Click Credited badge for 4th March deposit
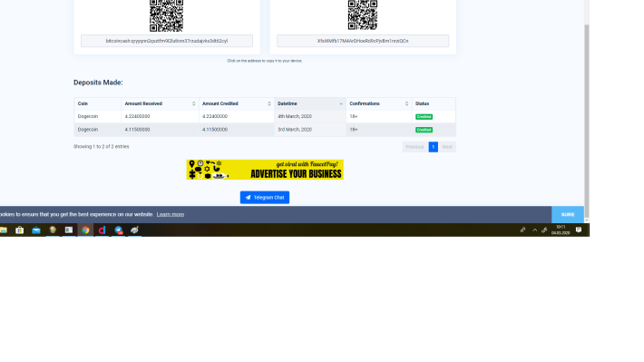 pyautogui.click(x=424, y=117)
